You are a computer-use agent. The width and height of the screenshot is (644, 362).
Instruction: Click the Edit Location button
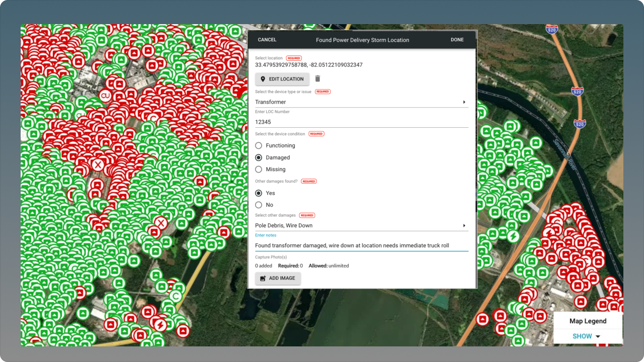282,79
